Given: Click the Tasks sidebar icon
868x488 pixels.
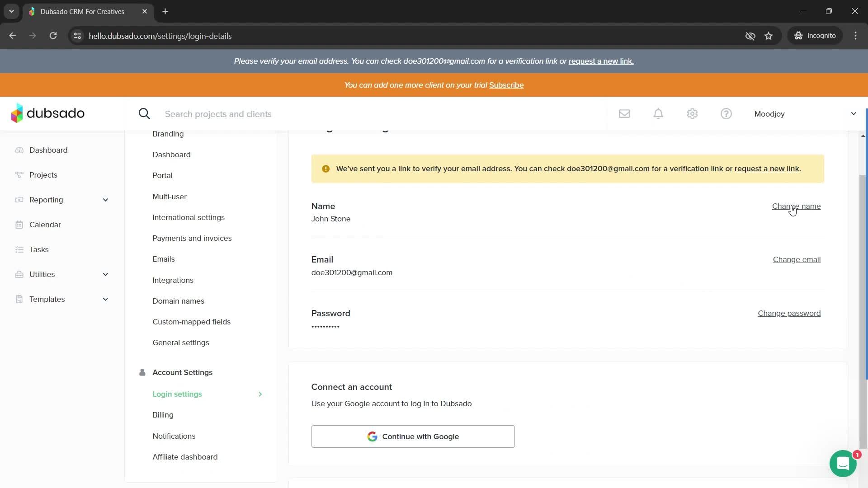Looking at the screenshot, I should pyautogui.click(x=19, y=249).
